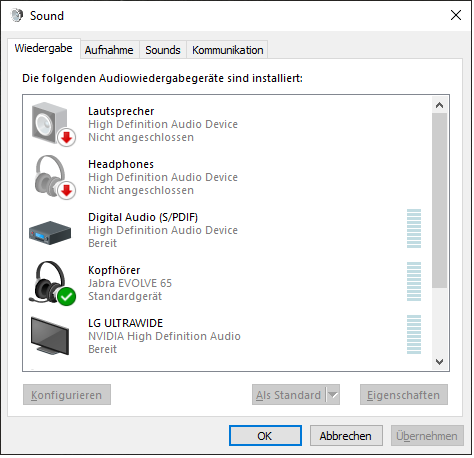Select the Lautsprecher speaker device icon
Image resolution: width=474 pixels, height=458 pixels.
53,124
